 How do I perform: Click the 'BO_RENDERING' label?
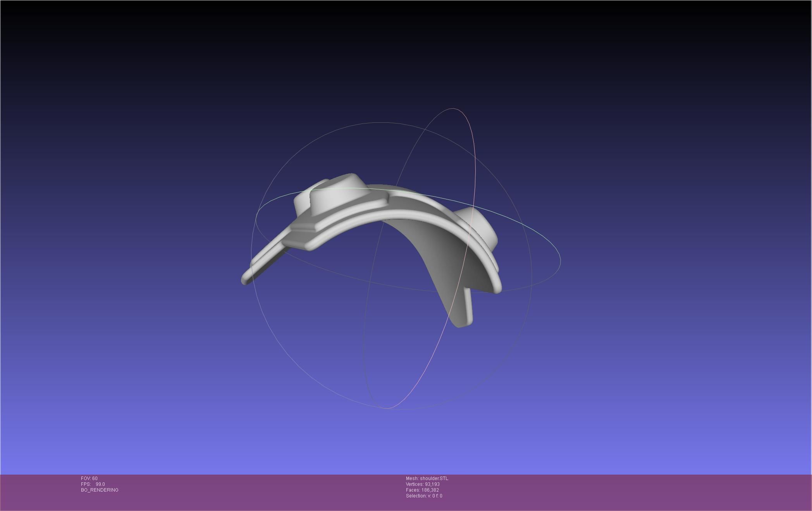pyautogui.click(x=100, y=490)
